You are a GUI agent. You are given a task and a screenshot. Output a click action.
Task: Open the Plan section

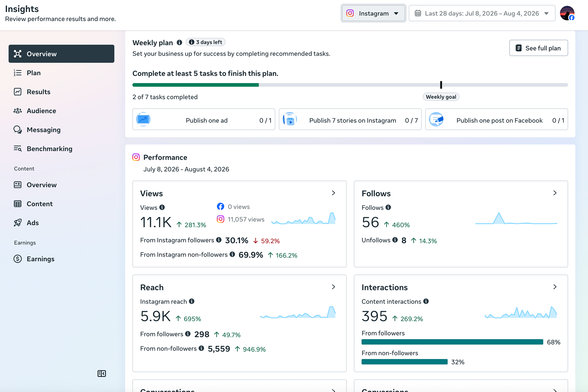(x=61, y=73)
